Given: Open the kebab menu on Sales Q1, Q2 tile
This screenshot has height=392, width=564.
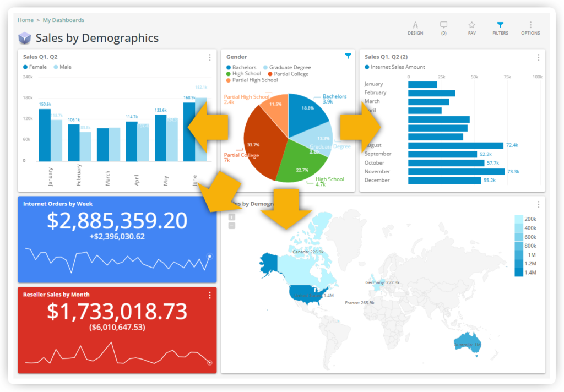Looking at the screenshot, I should click(x=209, y=57).
